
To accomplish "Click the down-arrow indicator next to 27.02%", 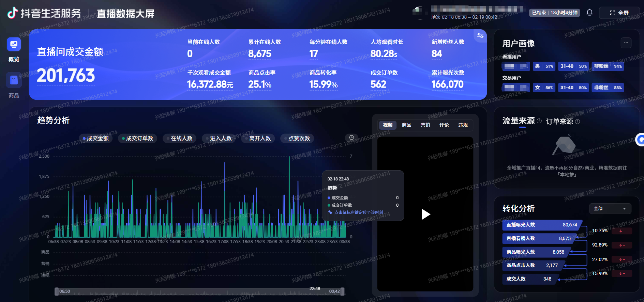I will point(622,259).
